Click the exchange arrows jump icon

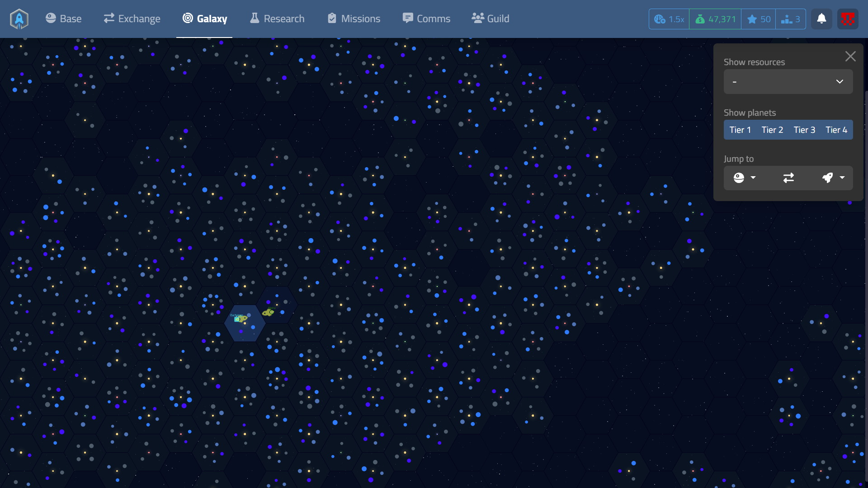788,178
